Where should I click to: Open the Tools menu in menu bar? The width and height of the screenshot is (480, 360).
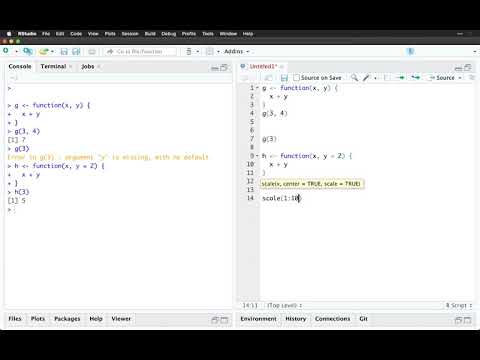pos(208,34)
